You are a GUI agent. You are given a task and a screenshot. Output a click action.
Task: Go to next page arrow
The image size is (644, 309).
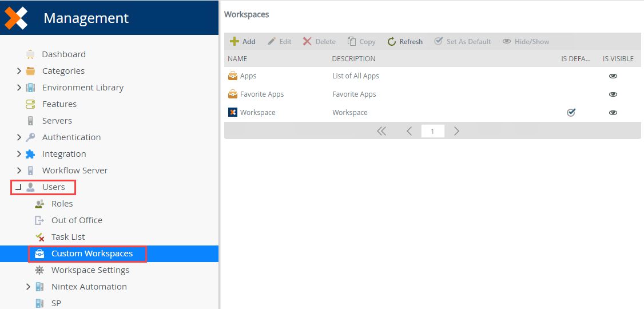457,131
